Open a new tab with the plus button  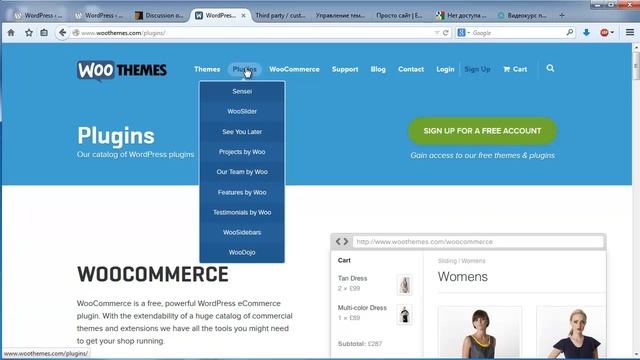[562, 16]
